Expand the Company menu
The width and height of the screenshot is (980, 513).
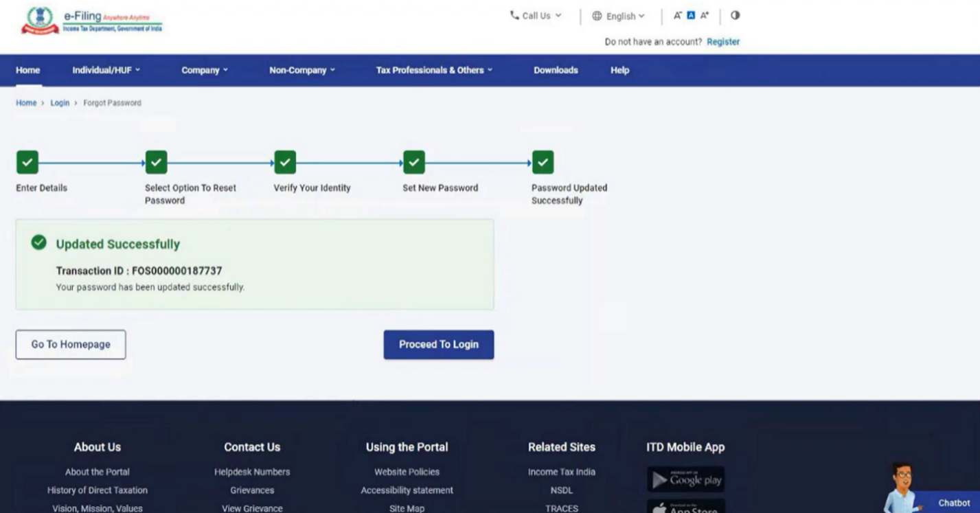click(x=204, y=70)
